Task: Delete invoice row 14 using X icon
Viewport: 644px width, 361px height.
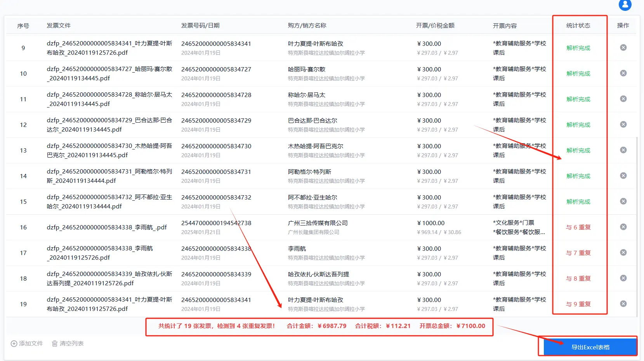Action: (623, 176)
